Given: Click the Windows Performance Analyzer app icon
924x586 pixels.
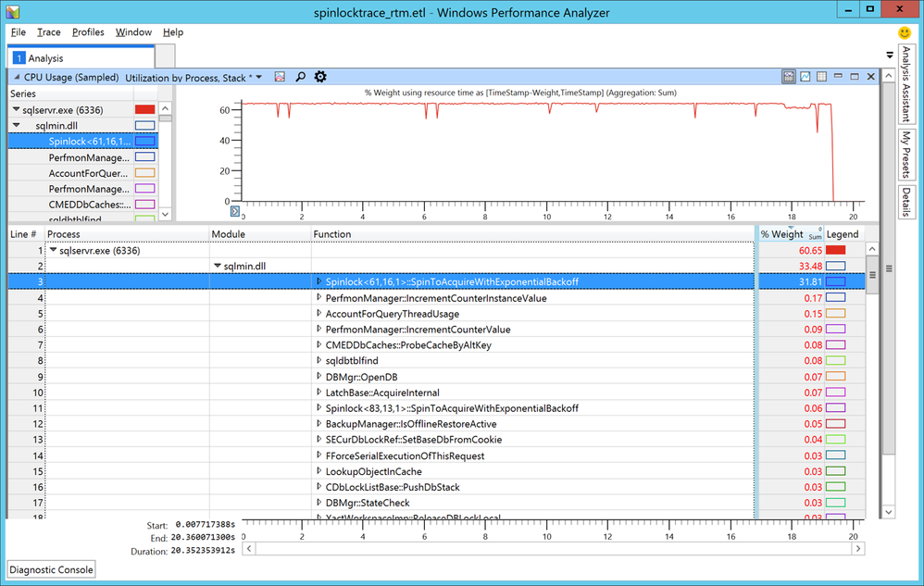Looking at the screenshot, I should [x=12, y=11].
